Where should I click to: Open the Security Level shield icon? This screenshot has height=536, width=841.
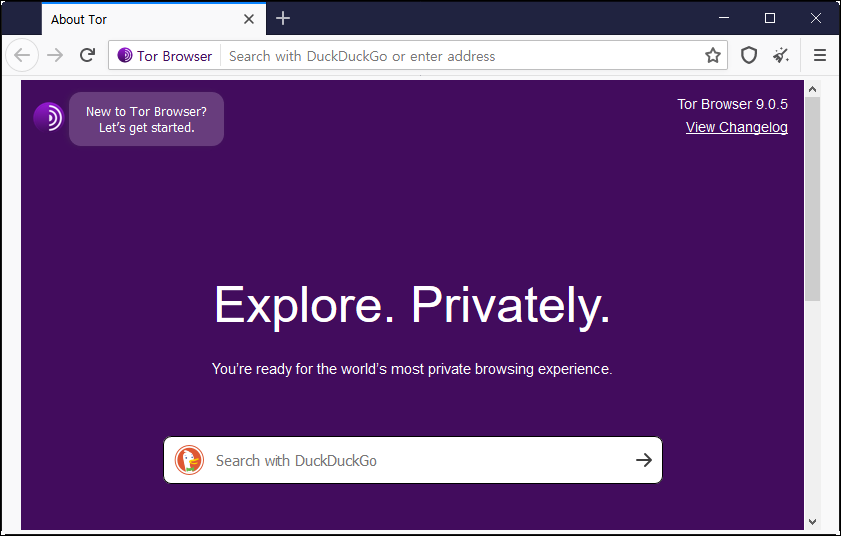(749, 55)
